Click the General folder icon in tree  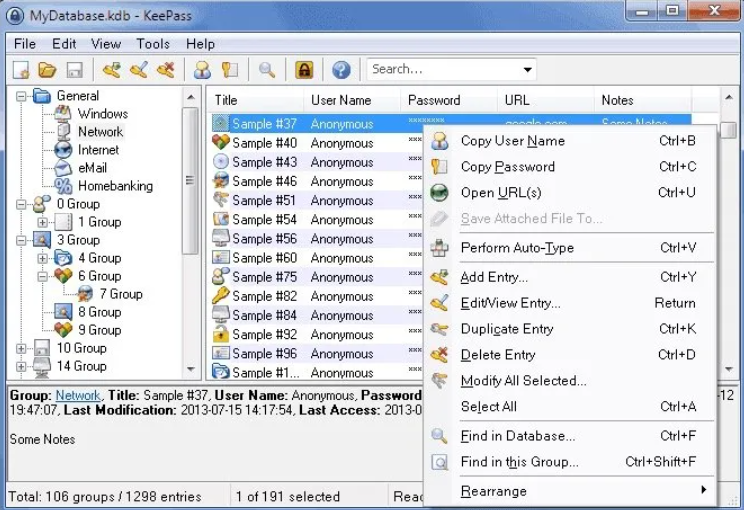coord(42,96)
